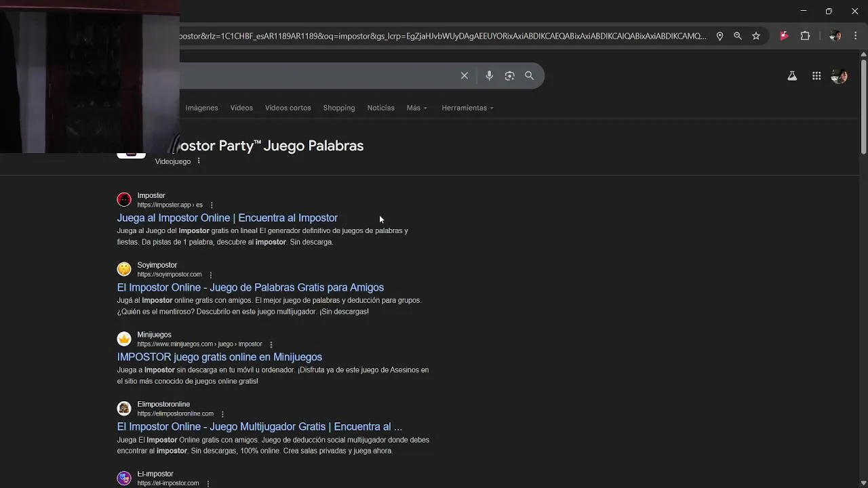
Task: Click the red extension icon in the toolbar
Action: 785,36
